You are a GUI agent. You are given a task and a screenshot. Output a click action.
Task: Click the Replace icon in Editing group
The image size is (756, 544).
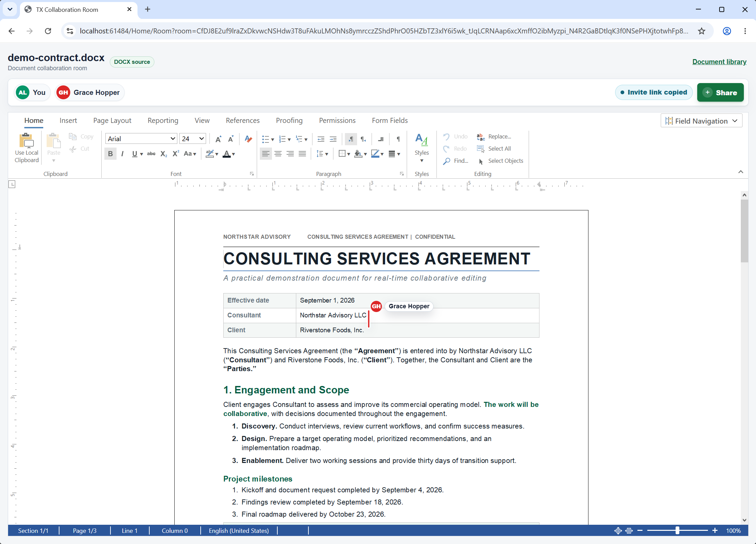tap(480, 137)
